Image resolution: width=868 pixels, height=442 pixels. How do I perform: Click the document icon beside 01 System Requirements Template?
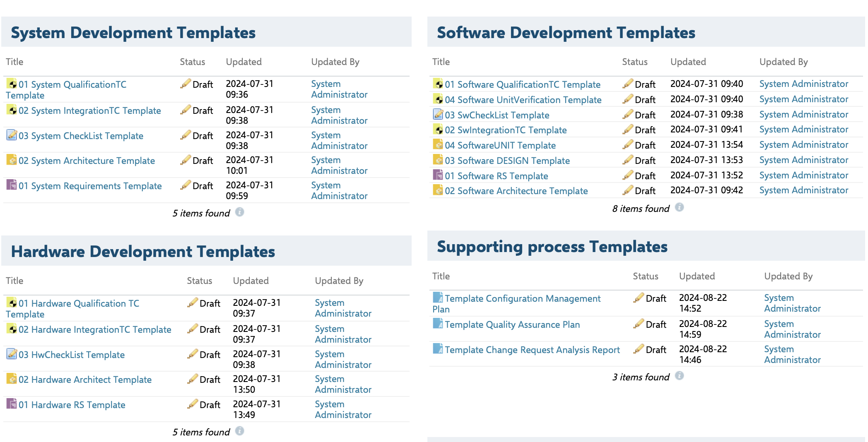click(12, 185)
